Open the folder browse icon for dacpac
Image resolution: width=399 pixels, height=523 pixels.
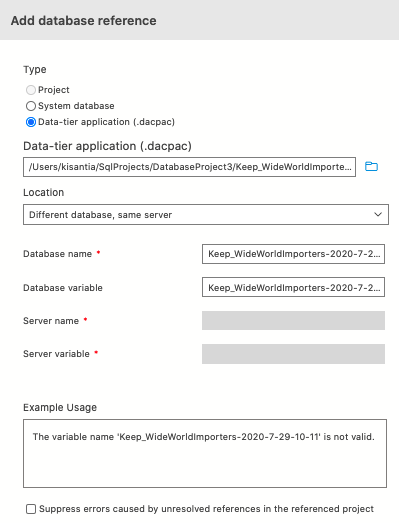pyautogui.click(x=371, y=166)
